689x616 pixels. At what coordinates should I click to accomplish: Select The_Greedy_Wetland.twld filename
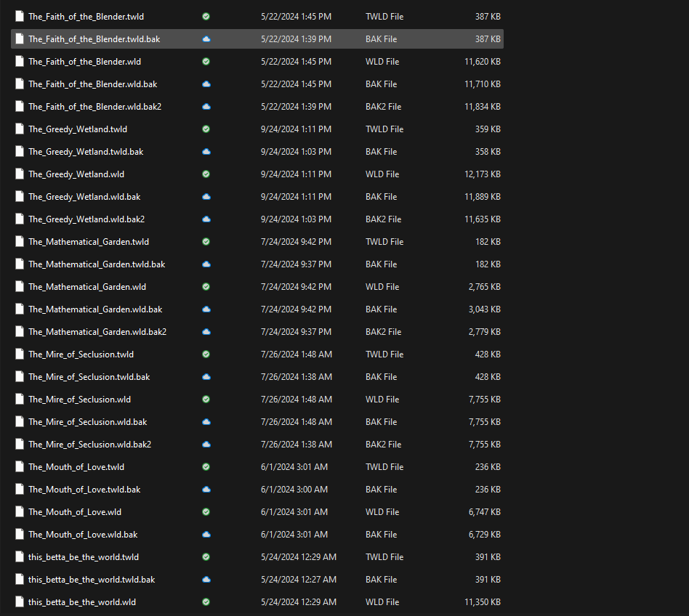[78, 129]
